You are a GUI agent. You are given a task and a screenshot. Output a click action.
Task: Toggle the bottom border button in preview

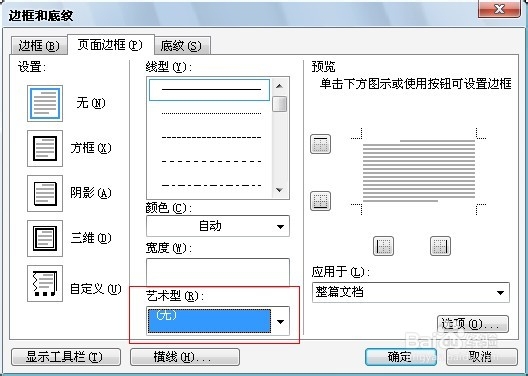320,201
